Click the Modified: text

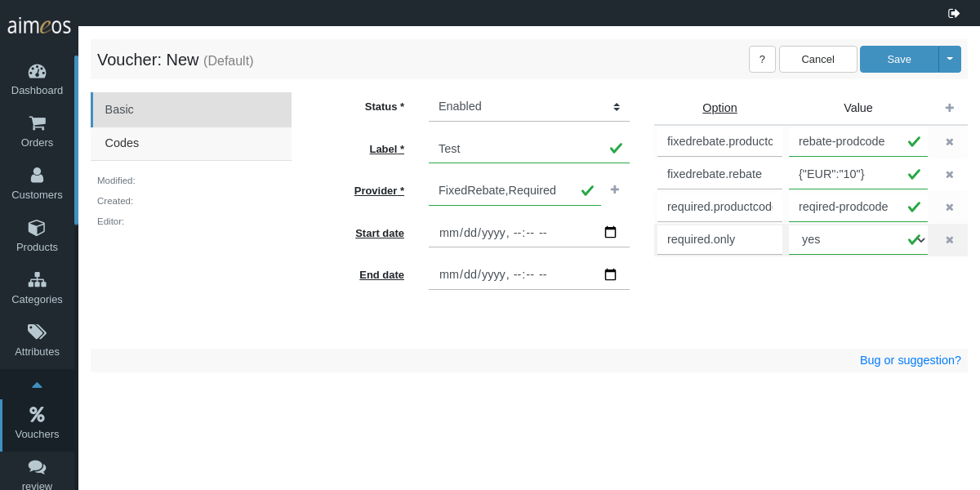pyautogui.click(x=116, y=180)
